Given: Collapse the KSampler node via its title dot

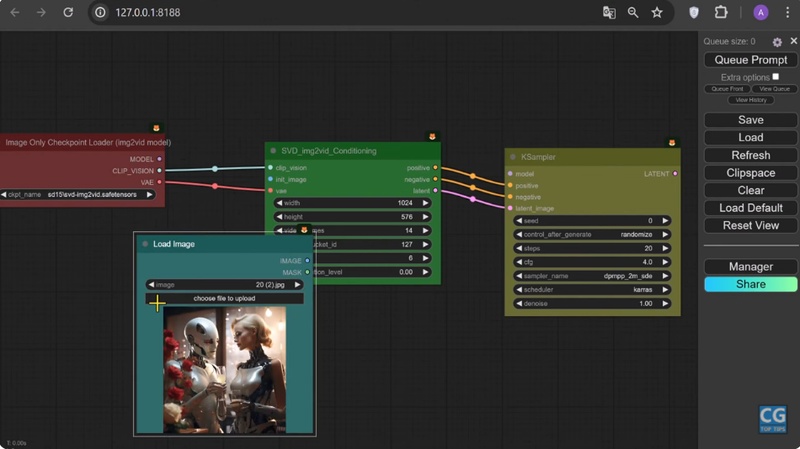Looking at the screenshot, I should point(513,157).
